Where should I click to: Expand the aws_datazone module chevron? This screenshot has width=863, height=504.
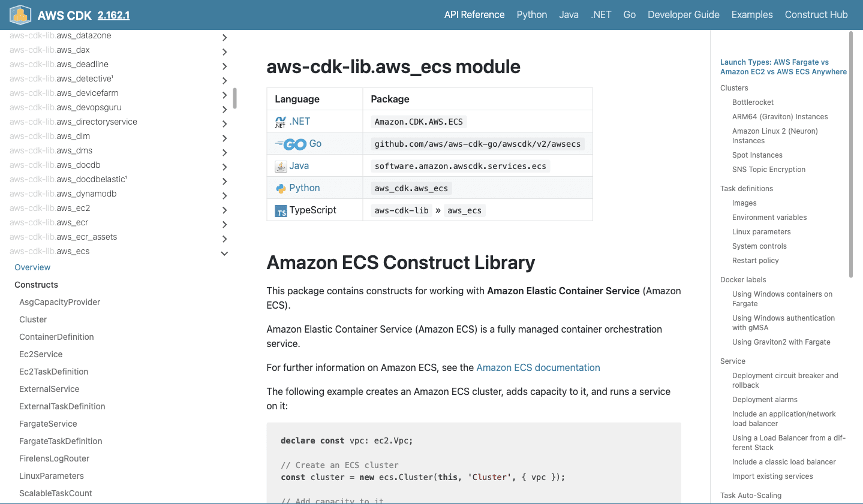coord(224,37)
